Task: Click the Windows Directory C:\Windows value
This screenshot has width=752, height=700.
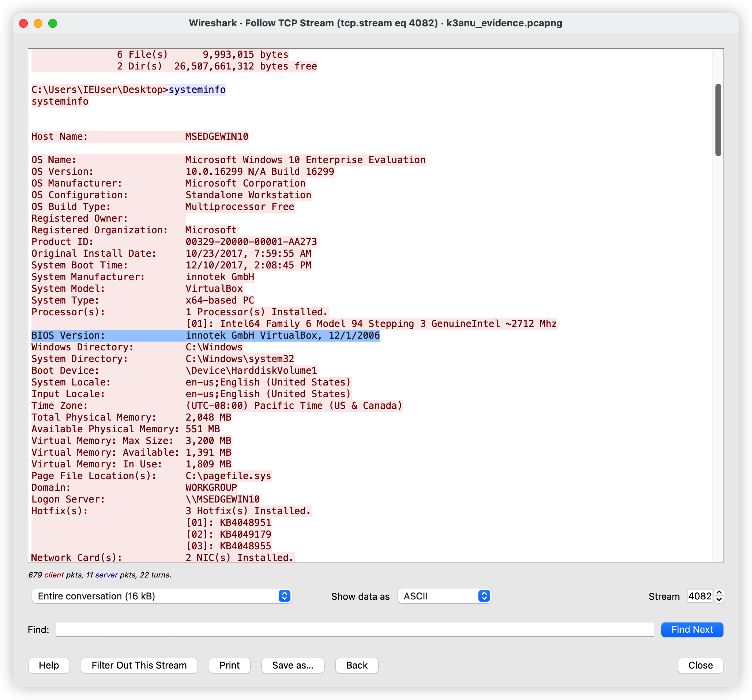Action: point(214,347)
